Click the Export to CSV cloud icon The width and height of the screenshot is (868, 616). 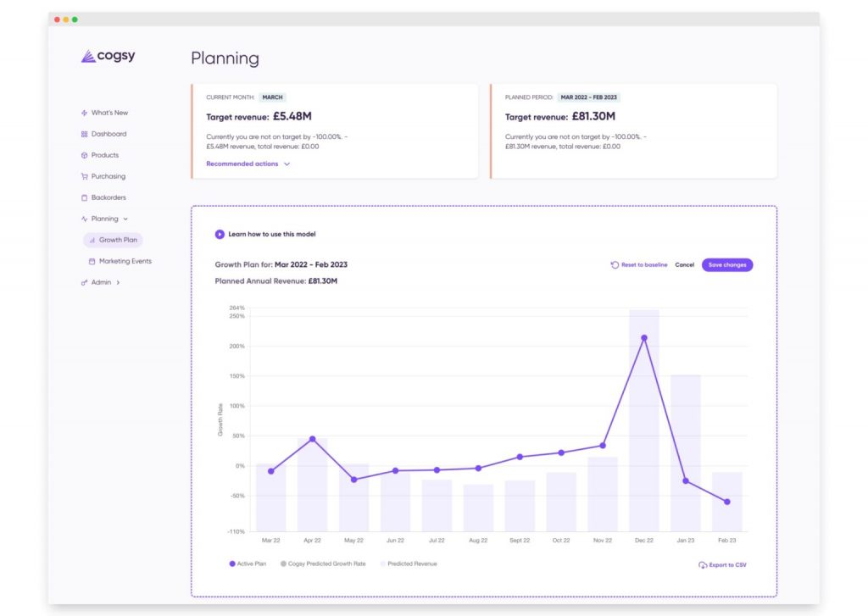tap(702, 564)
